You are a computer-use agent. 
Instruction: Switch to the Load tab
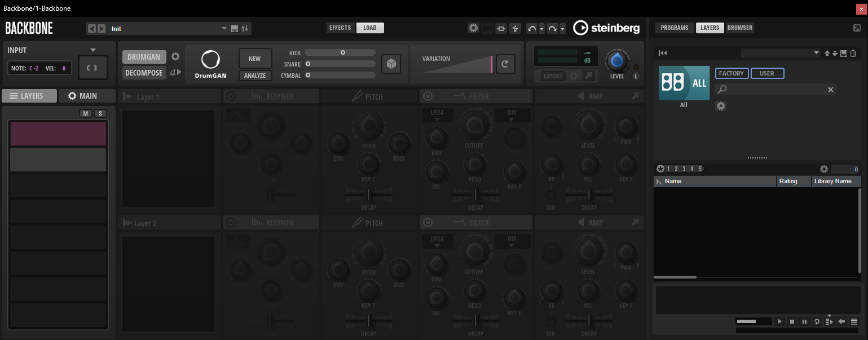(370, 28)
